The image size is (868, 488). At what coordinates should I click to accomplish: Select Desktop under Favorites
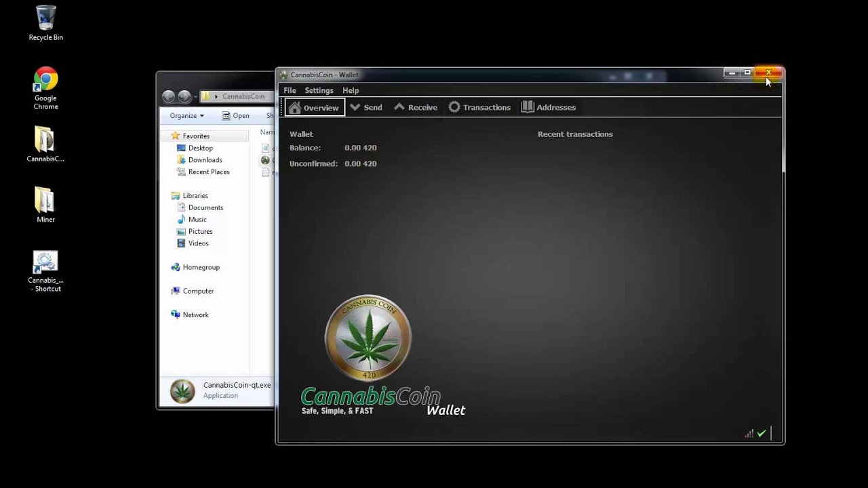pos(195,148)
